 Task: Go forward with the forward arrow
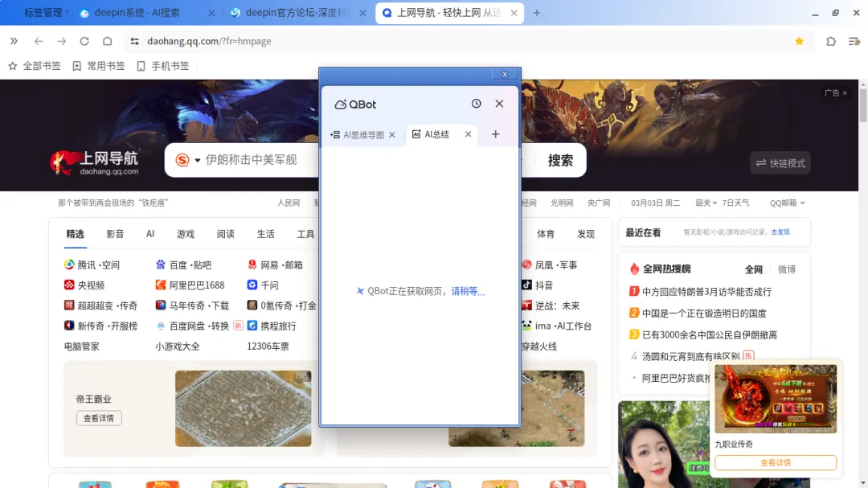click(x=61, y=41)
